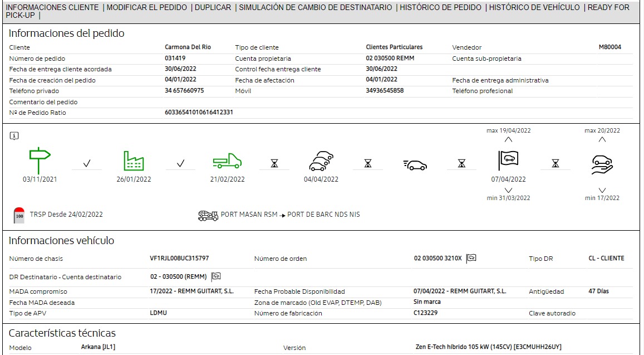Click down chevron above min 17/2022
Image resolution: width=644 pixels, height=355 pixels.
602,190
